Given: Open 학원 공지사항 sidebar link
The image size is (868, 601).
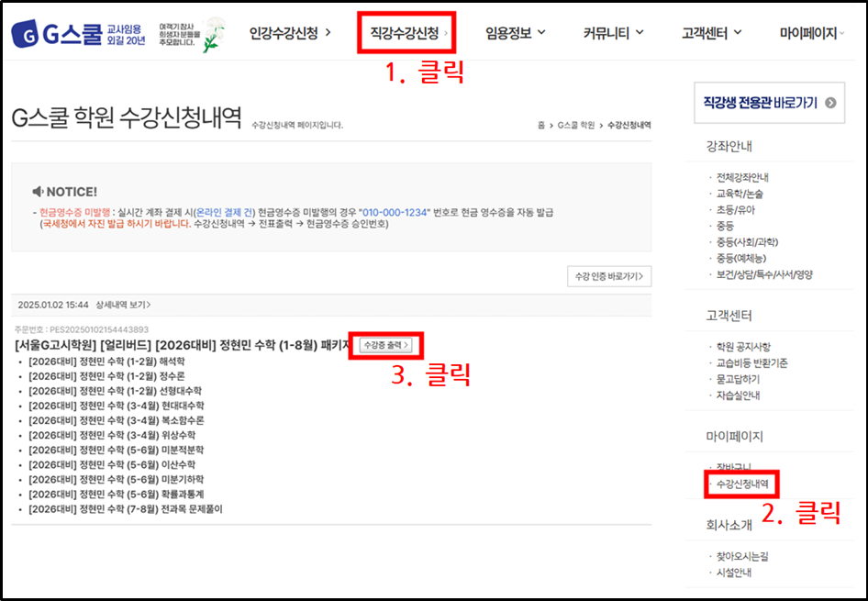Looking at the screenshot, I should [x=743, y=347].
